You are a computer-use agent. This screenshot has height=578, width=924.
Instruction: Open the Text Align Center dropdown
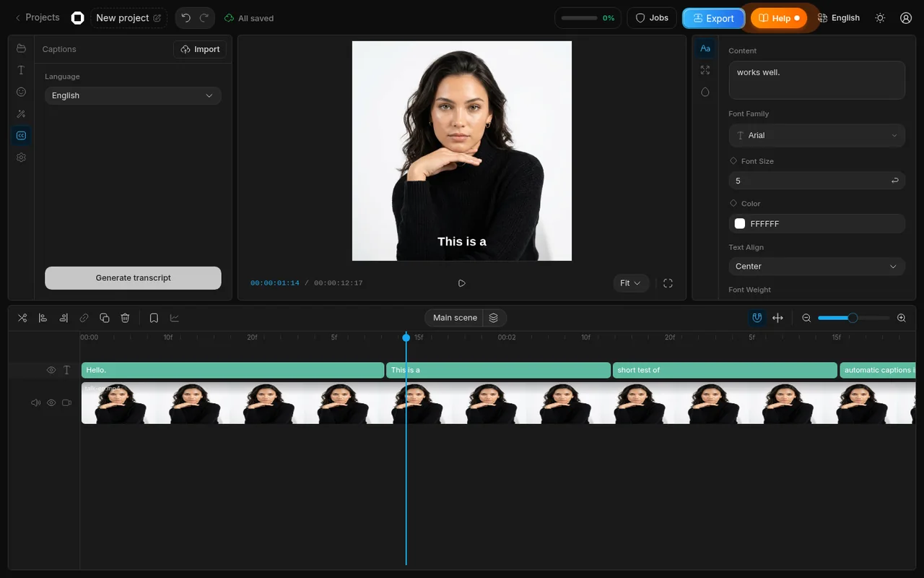click(x=816, y=267)
